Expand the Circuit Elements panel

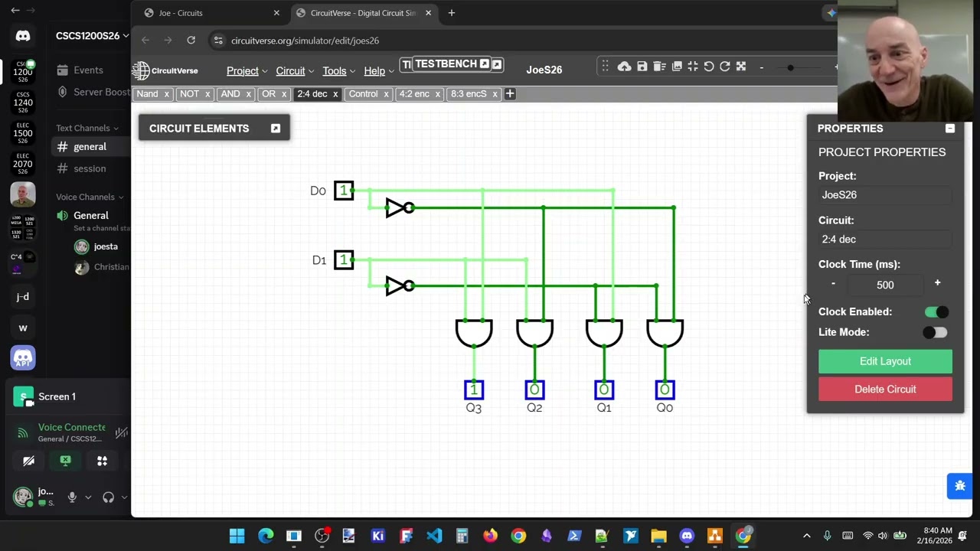click(x=276, y=129)
